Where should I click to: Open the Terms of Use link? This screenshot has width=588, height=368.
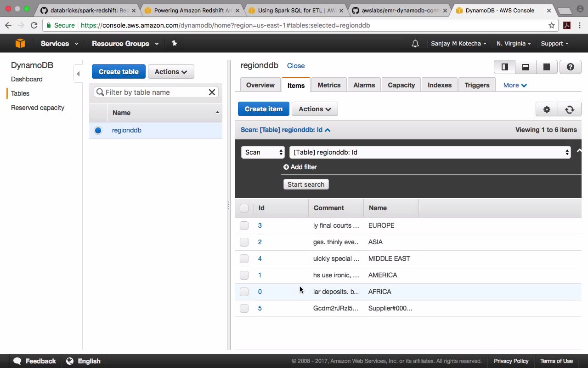click(556, 361)
